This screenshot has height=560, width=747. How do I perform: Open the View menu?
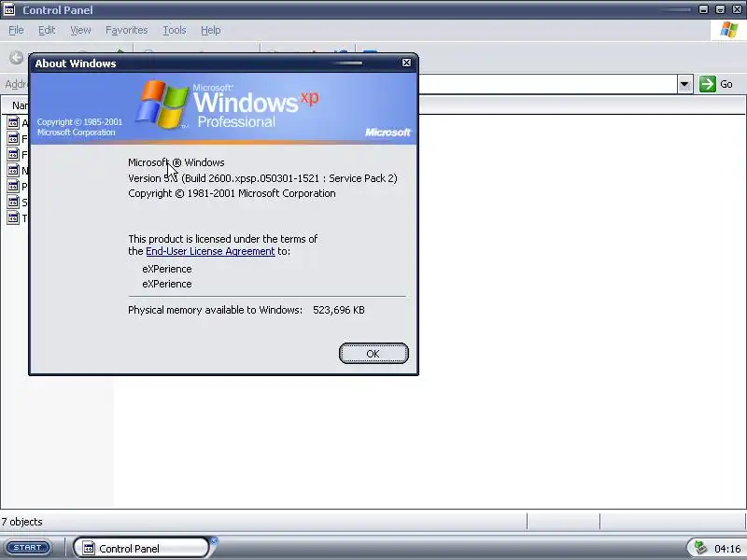80,30
